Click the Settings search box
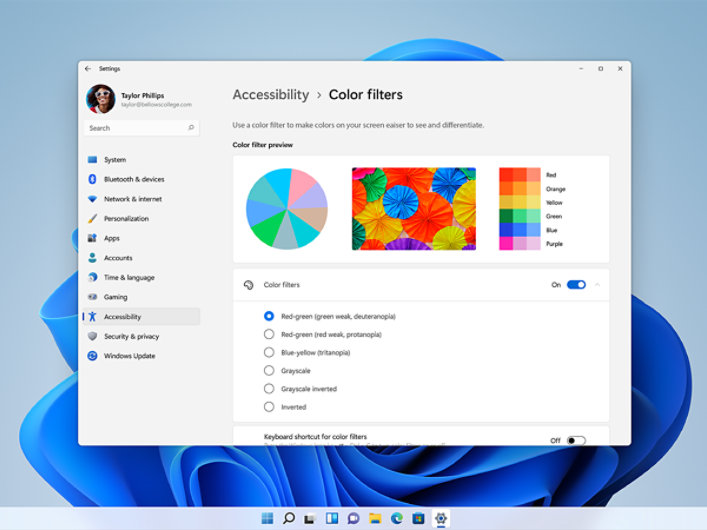Screen dimensions: 707x530 click(140, 128)
